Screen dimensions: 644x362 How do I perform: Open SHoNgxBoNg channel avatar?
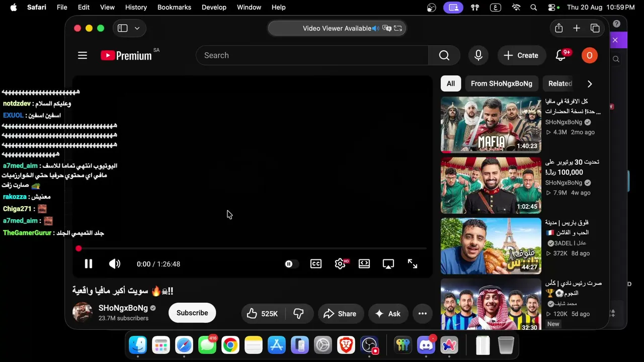(83, 312)
